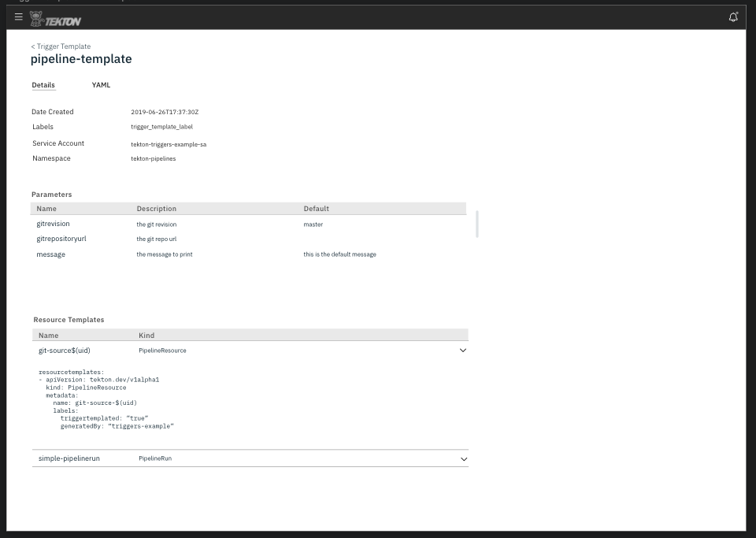Image resolution: width=756 pixels, height=538 pixels.
Task: Collapse the git-source$(uid) resource template
Action: pos(463,351)
